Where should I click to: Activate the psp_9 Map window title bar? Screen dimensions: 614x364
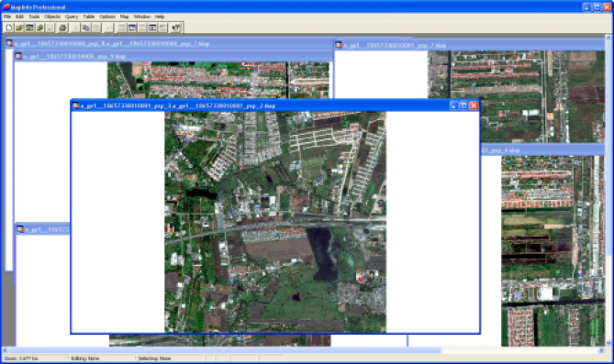point(173,56)
